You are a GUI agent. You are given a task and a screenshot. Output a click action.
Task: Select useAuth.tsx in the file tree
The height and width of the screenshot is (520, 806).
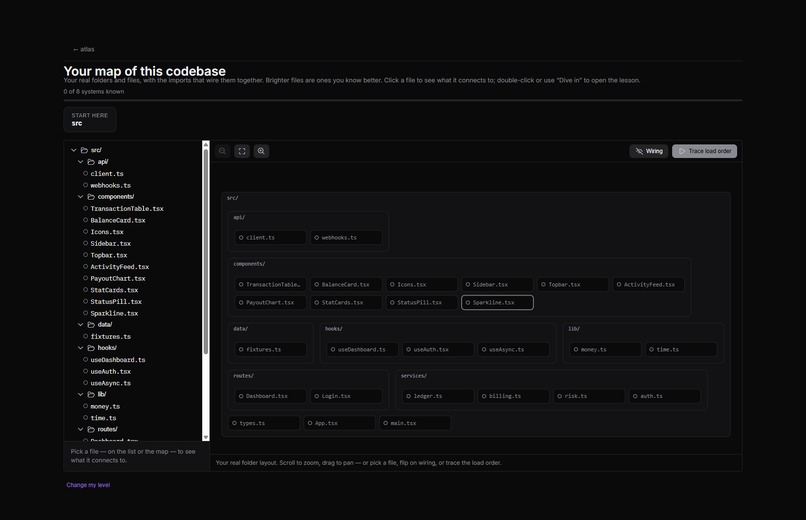click(x=111, y=372)
